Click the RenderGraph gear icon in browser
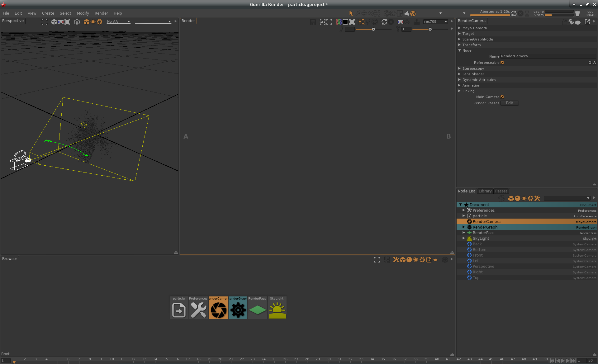This screenshot has width=598, height=364. (x=238, y=310)
